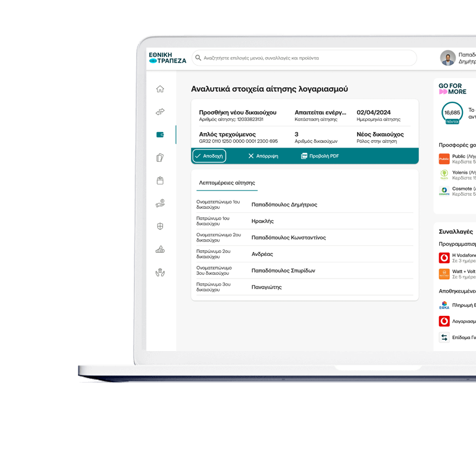Click the shield insurance sidebar icon

click(x=160, y=226)
